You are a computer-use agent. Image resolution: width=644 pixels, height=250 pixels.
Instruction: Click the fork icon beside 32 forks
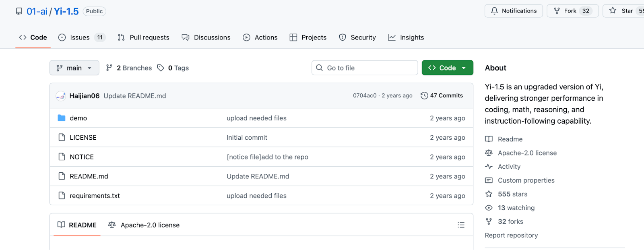[x=489, y=221]
